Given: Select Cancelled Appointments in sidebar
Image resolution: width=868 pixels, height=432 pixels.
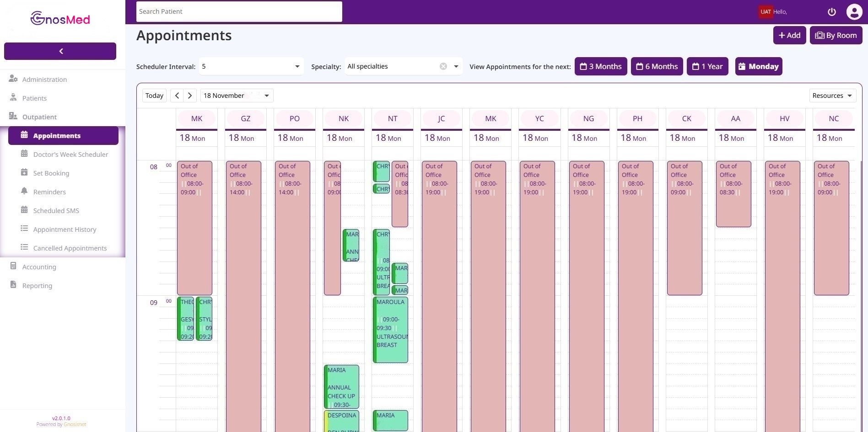Looking at the screenshot, I should [x=70, y=248].
